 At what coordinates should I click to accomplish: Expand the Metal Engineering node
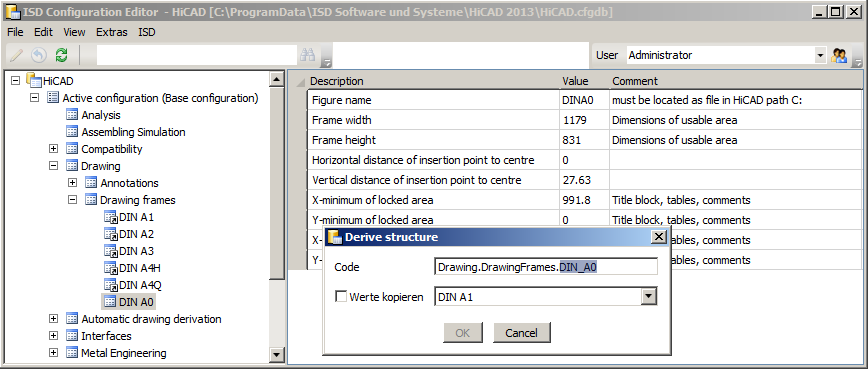coord(53,352)
